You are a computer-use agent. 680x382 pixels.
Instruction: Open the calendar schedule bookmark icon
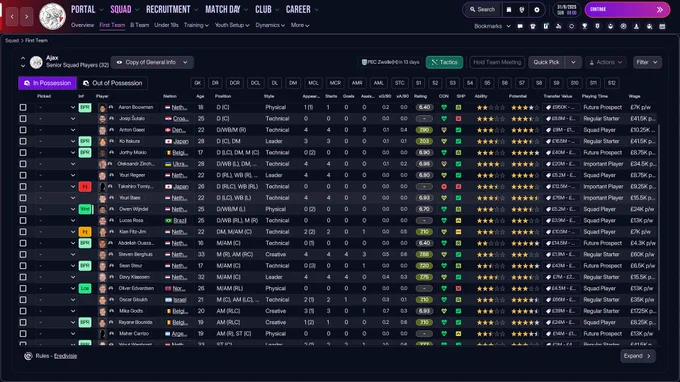[x=662, y=26]
